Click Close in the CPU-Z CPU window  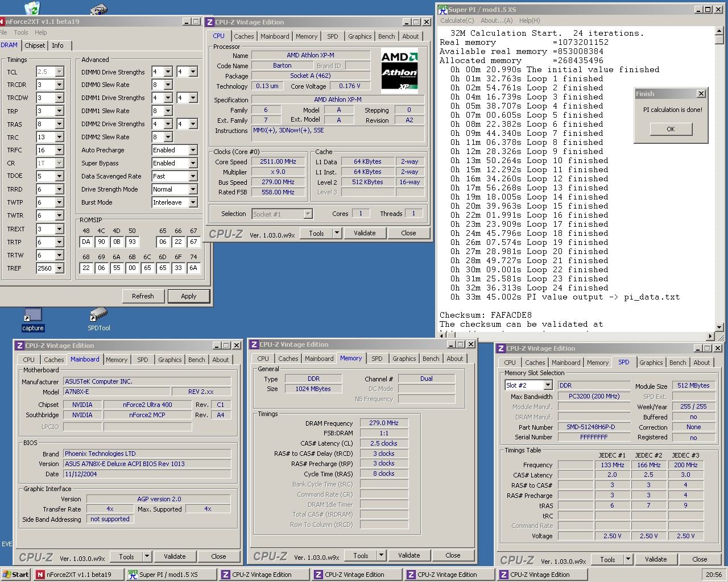pos(408,233)
